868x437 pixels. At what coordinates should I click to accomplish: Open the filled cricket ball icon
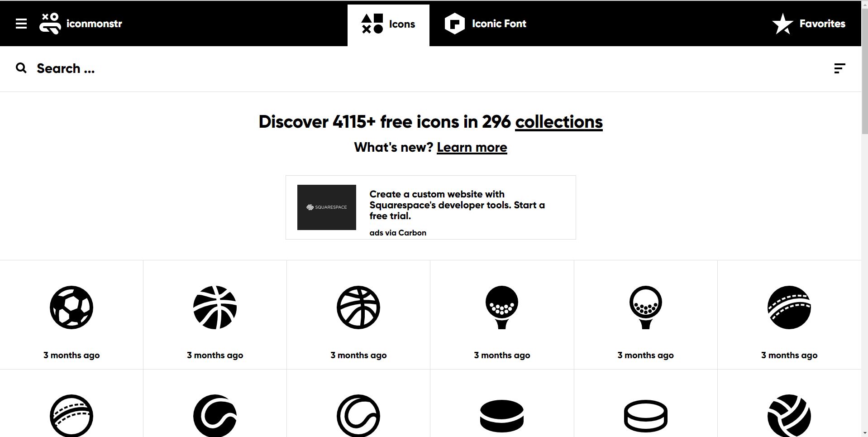click(789, 307)
